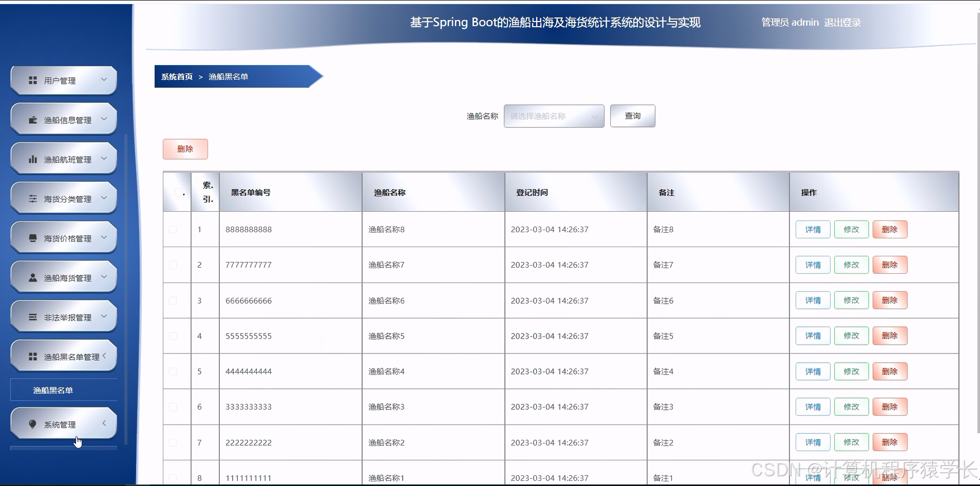980x486 pixels.
Task: Click the sidebar vertical scrollbar
Action: coord(126,289)
